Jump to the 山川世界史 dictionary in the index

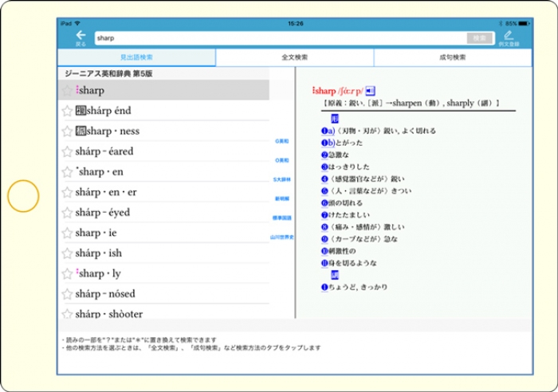[281, 237]
